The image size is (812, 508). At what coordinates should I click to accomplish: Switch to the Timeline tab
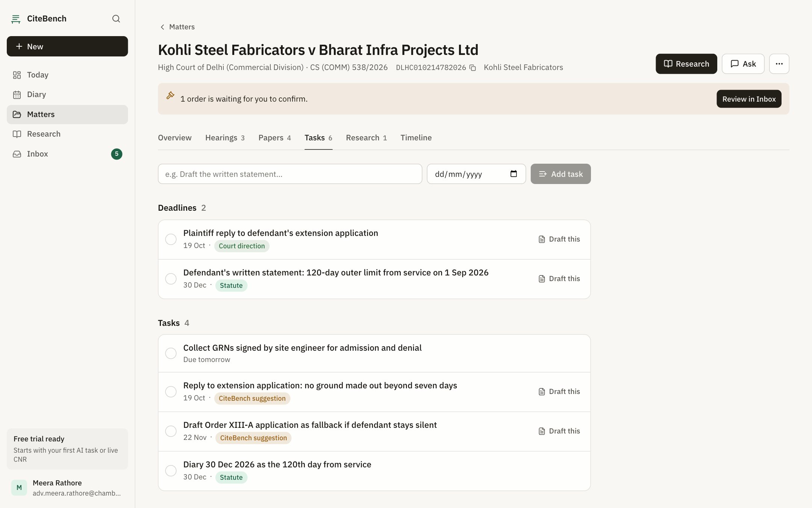pyautogui.click(x=416, y=138)
